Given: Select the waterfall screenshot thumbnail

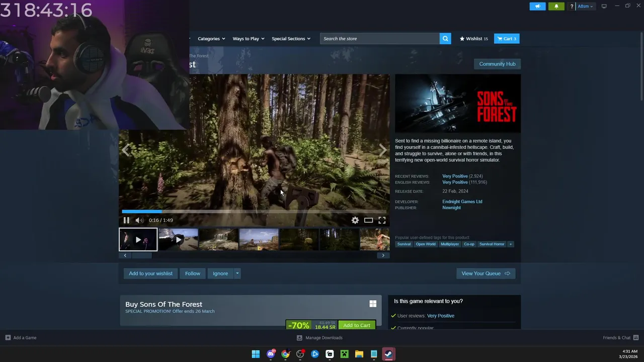Looking at the screenshot, I should point(218,239).
